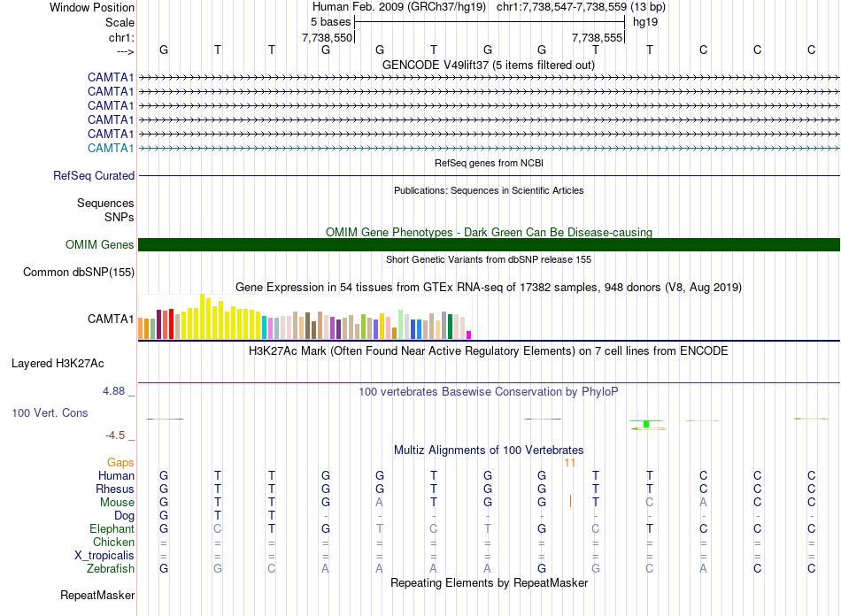Click the green PhyloP conservation bar
This screenshot has width=841, height=616.
point(646,424)
